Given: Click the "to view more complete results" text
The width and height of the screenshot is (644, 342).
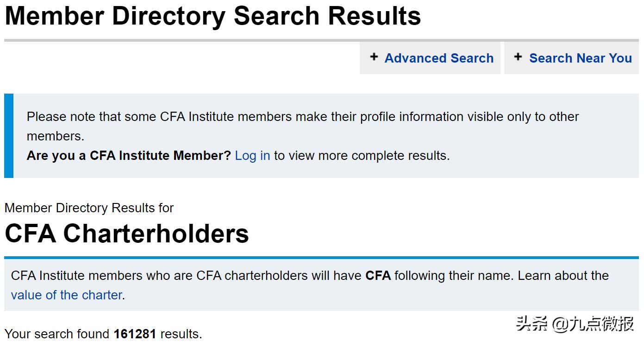Looking at the screenshot, I should [362, 156].
